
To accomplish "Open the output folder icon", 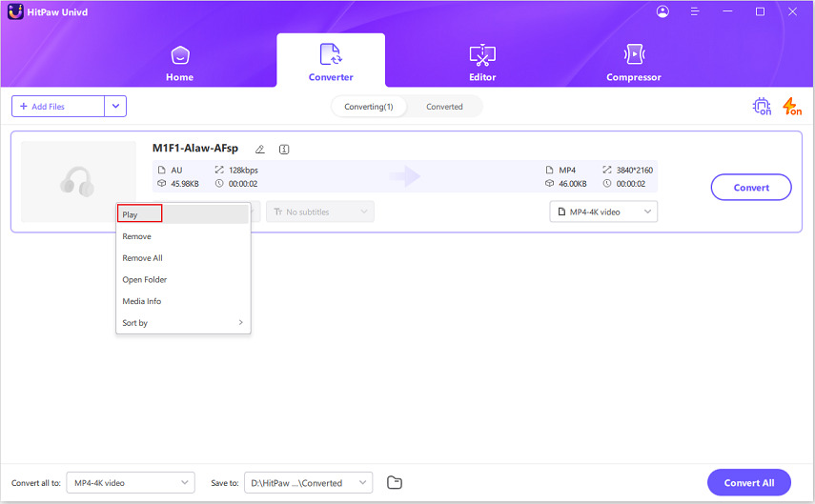I will tap(395, 483).
